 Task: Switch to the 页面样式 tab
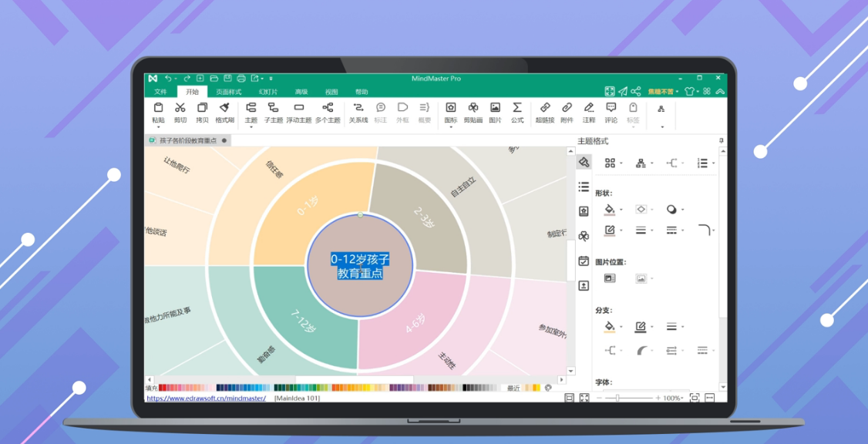pyautogui.click(x=229, y=92)
